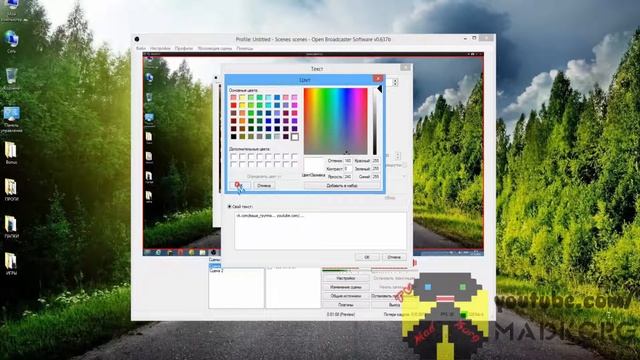Click OK in the Текст dialog

point(367,257)
